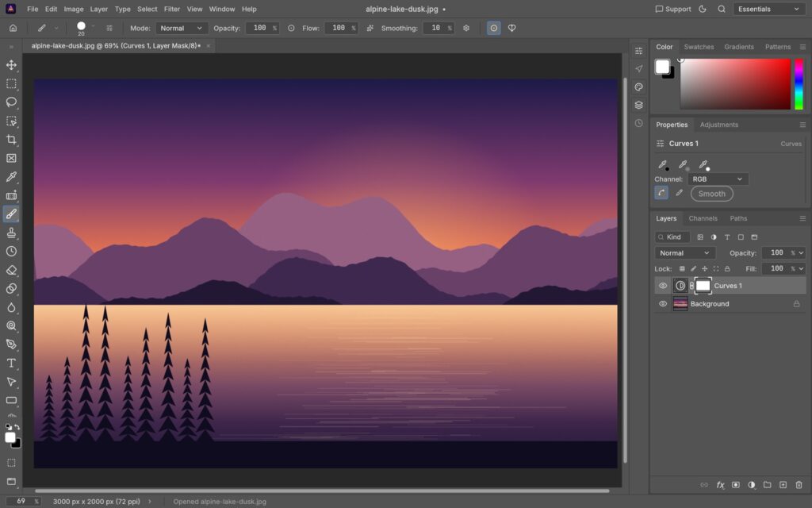
Task: Open the Filter menu
Action: pos(172,9)
